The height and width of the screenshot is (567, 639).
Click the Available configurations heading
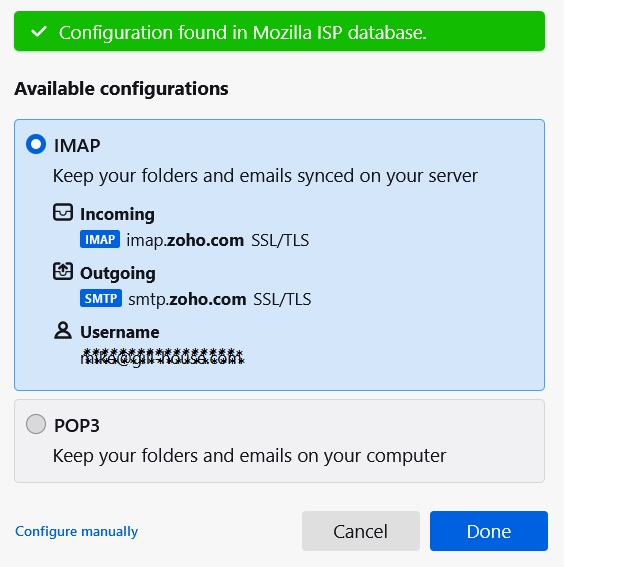(x=121, y=89)
